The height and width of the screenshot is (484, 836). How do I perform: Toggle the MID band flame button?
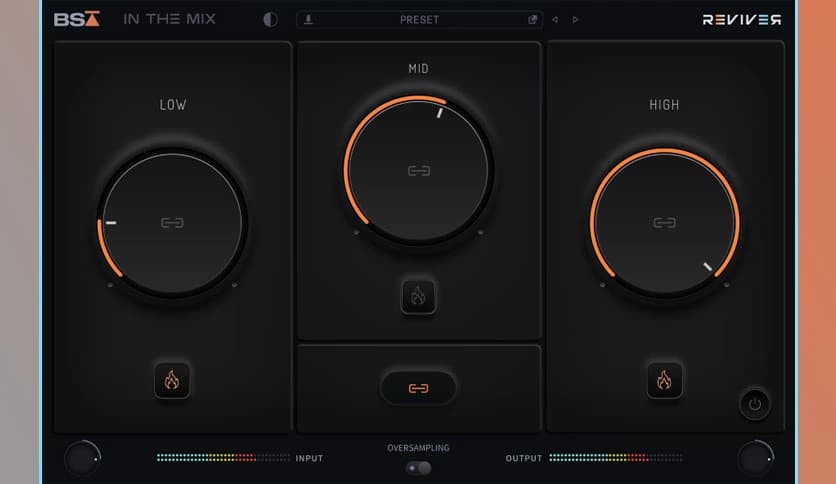click(x=418, y=296)
